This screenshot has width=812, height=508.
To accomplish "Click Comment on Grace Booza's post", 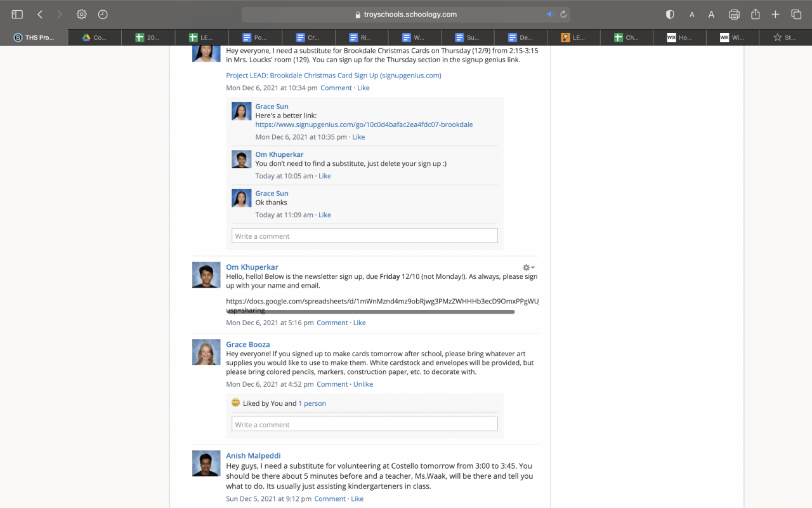I will (x=332, y=384).
